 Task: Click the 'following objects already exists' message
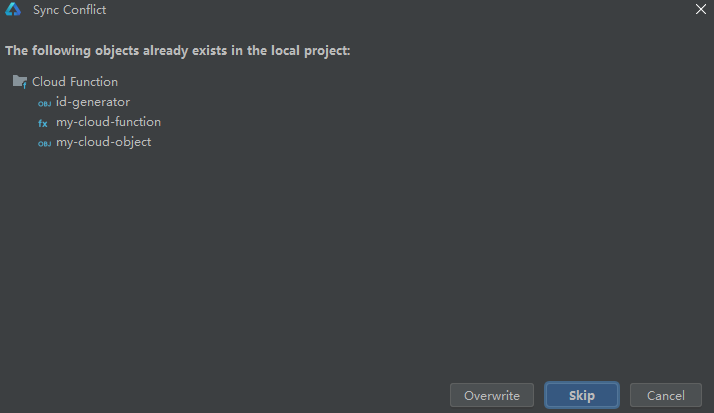coord(178,50)
